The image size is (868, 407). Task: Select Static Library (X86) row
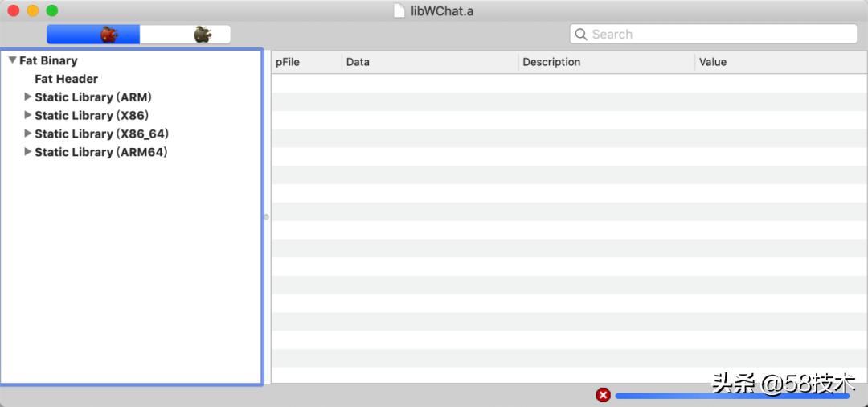coord(131,115)
